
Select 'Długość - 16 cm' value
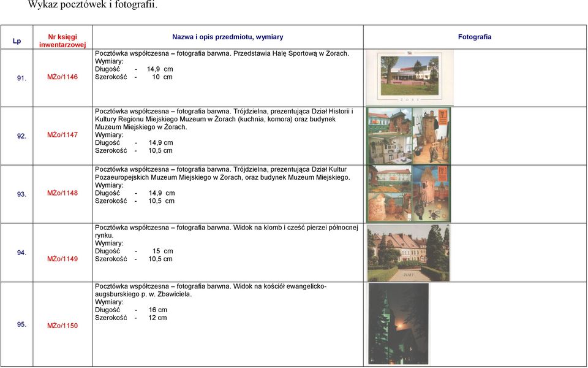(x=131, y=310)
